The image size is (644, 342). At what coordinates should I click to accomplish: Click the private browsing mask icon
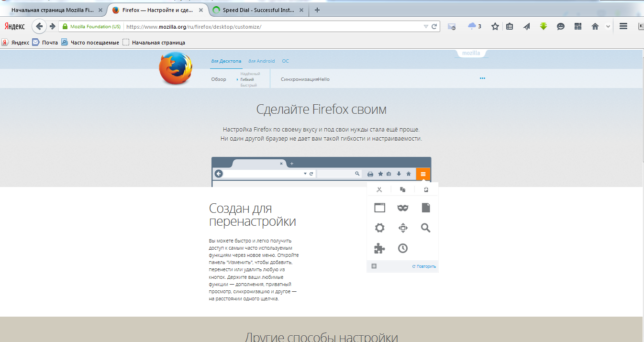point(403,208)
